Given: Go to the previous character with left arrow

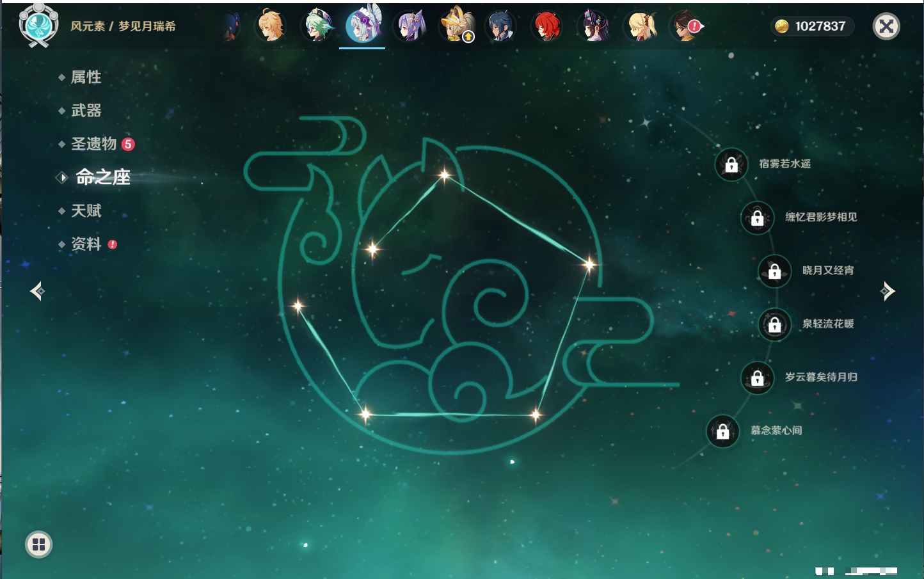Looking at the screenshot, I should coord(38,291).
